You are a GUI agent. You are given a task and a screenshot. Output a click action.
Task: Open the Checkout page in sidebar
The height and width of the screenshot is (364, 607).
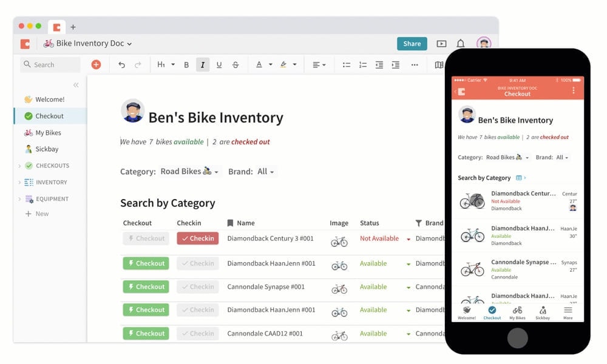click(50, 116)
